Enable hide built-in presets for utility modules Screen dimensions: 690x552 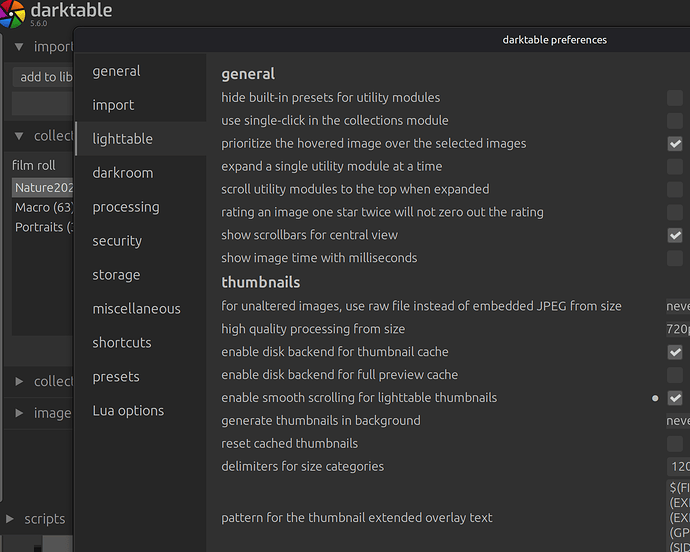coord(675,98)
